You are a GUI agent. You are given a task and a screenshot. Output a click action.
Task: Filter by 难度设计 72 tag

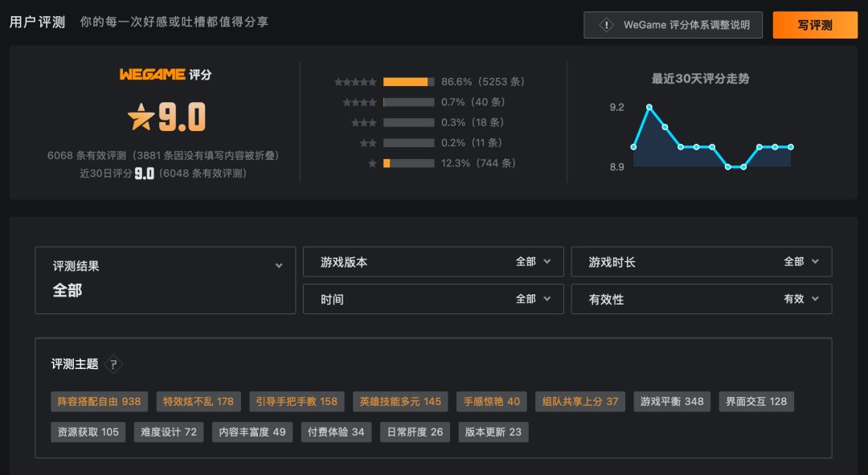[169, 432]
